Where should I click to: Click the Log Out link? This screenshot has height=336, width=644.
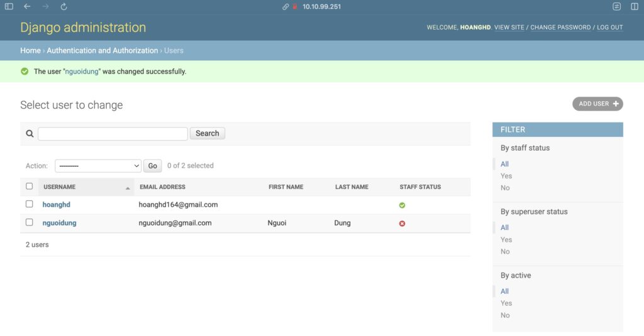(610, 28)
